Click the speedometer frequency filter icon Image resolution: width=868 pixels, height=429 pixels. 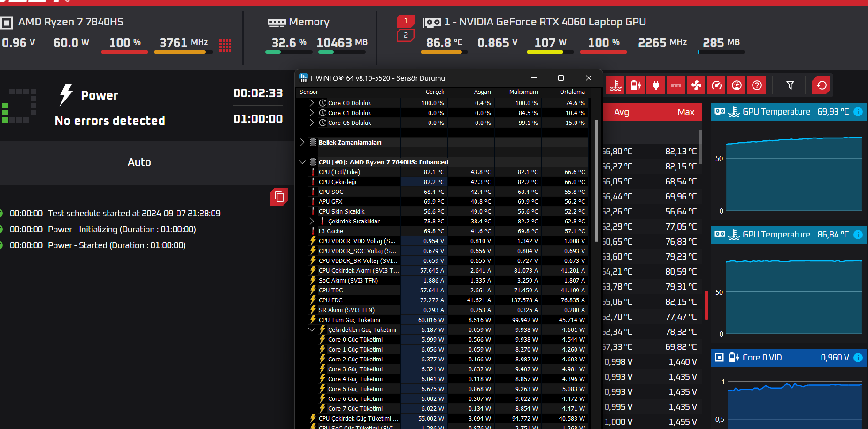[716, 85]
